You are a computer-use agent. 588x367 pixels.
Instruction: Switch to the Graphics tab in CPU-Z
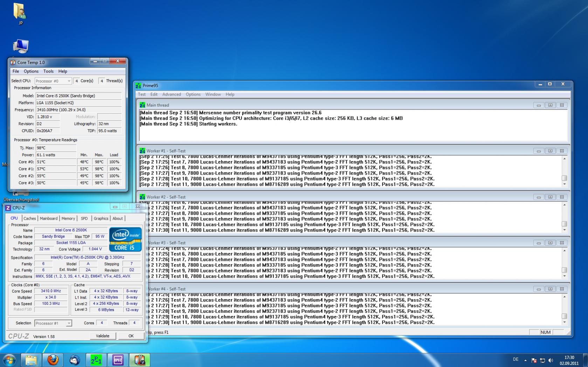(101, 218)
